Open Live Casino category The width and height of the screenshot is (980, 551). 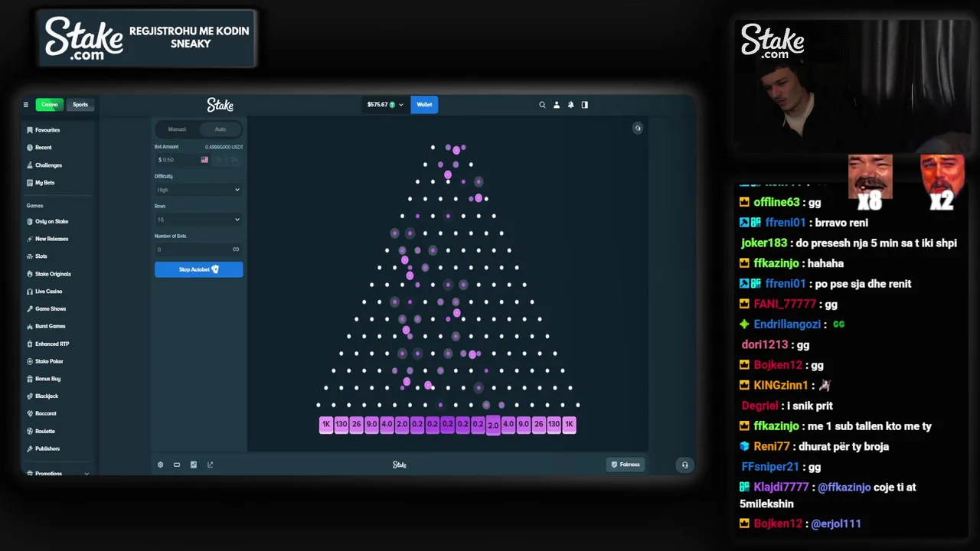[48, 292]
